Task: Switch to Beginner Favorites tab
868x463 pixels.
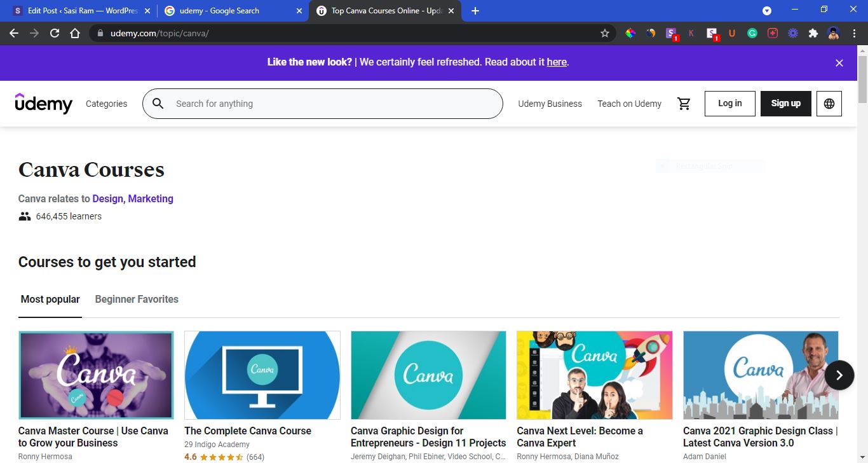Action: 137,299
